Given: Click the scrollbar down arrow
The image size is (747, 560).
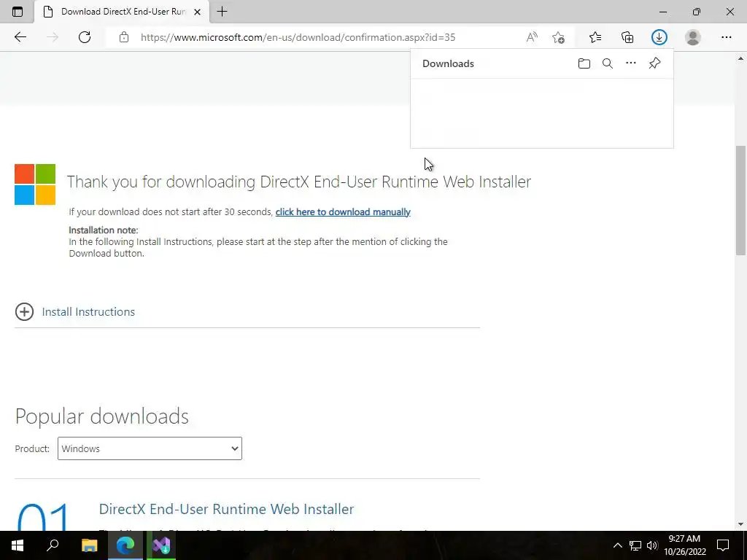Looking at the screenshot, I should pos(740,524).
